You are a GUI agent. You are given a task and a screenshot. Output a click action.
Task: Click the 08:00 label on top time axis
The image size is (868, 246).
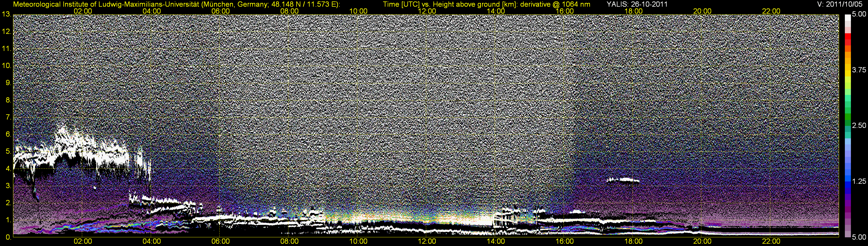pyautogui.click(x=289, y=11)
